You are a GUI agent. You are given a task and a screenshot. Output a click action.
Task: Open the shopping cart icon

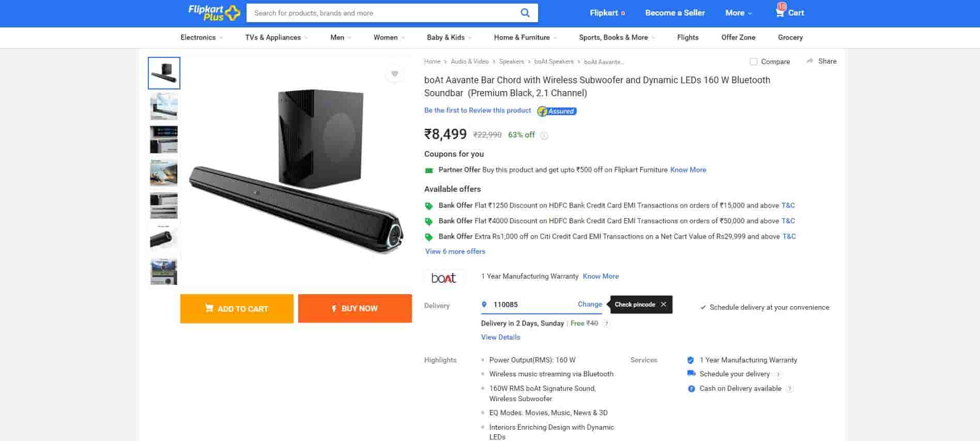tap(779, 12)
